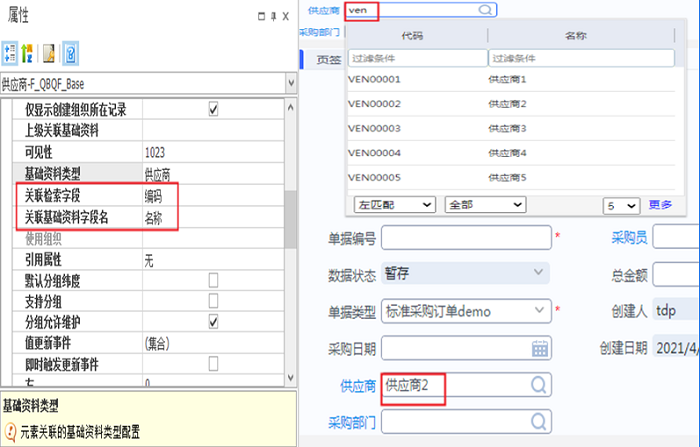Click the 单据编号 input field
700x447 pixels.
[x=467, y=237]
